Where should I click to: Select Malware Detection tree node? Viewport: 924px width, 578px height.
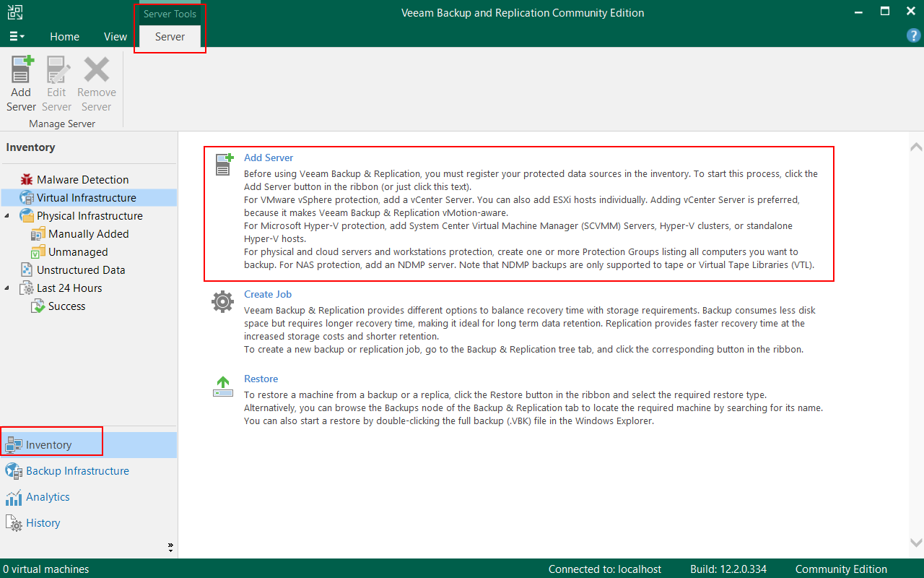click(83, 179)
